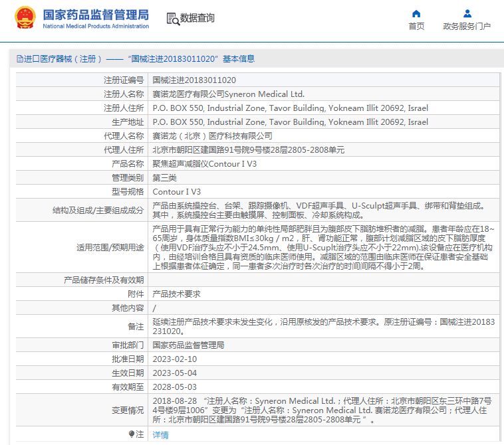Click the page heading 基本信息 title
Viewport: 504px width, 445px height.
[239, 58]
